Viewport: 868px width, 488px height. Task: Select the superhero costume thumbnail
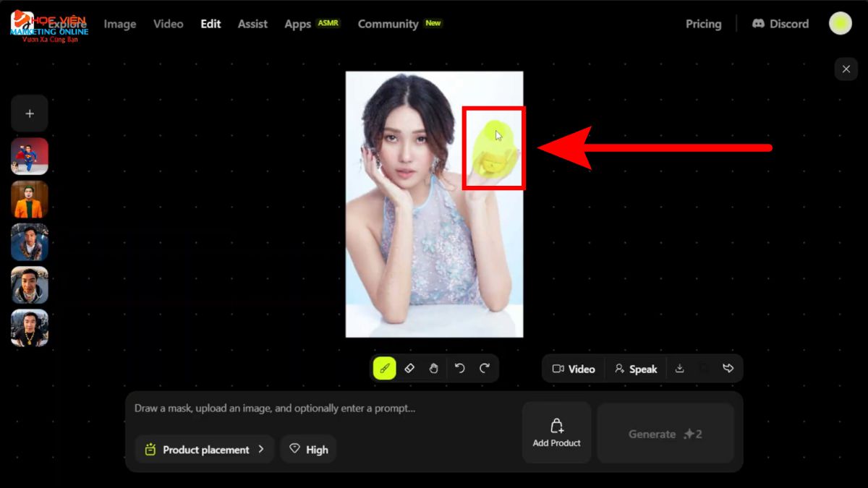click(x=30, y=156)
